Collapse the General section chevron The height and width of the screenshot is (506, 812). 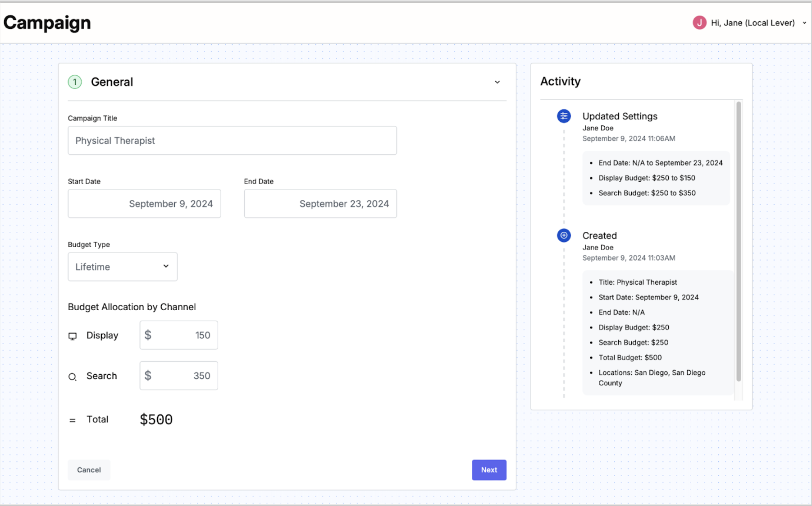pos(497,82)
